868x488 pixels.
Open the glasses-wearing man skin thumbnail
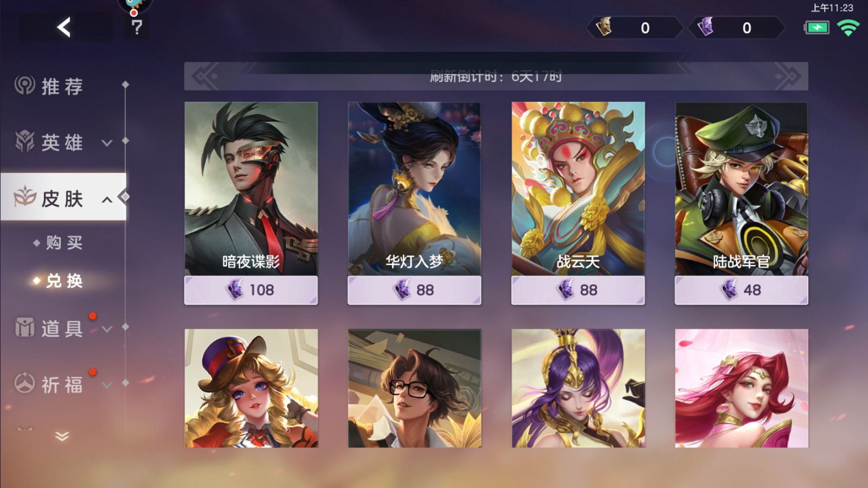pyautogui.click(x=414, y=388)
